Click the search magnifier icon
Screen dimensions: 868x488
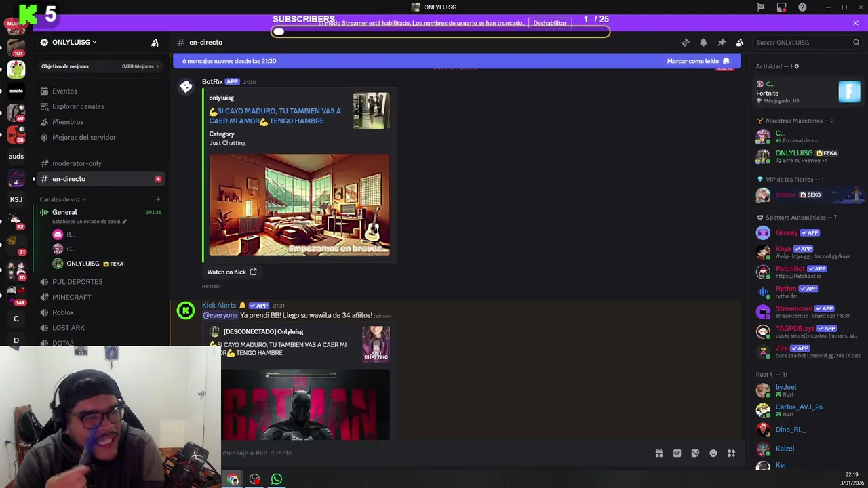(856, 42)
